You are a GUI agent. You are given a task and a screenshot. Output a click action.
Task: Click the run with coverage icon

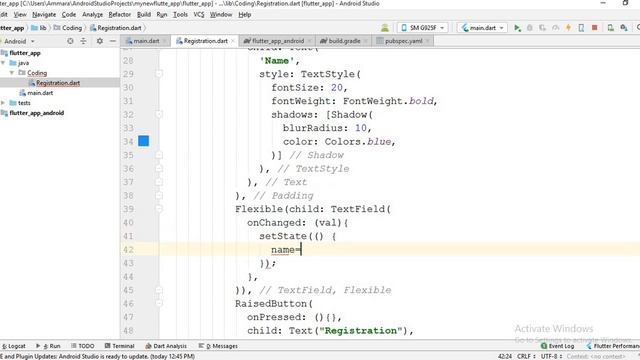[x=542, y=28]
